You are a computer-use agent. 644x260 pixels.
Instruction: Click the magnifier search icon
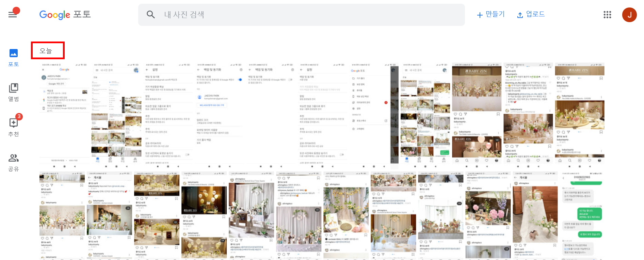[150, 15]
